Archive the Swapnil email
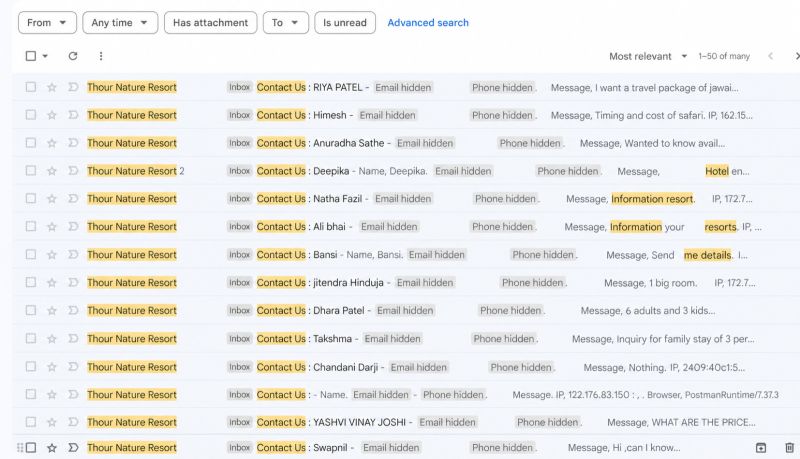This screenshot has height=459, width=800. 761,448
